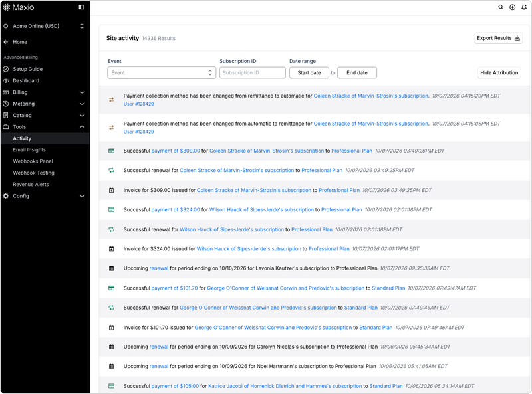Click card icon beside $324.00 payment event

pyautogui.click(x=111, y=210)
